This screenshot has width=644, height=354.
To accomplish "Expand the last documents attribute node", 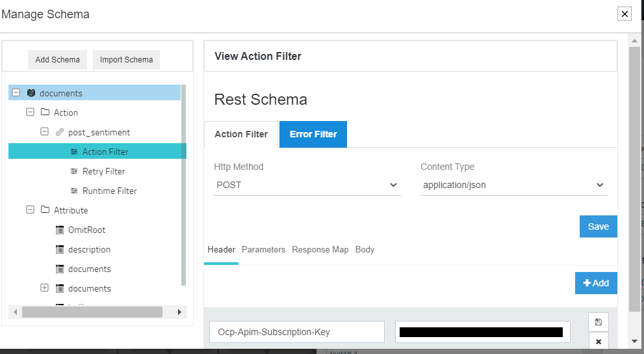I will click(x=44, y=288).
